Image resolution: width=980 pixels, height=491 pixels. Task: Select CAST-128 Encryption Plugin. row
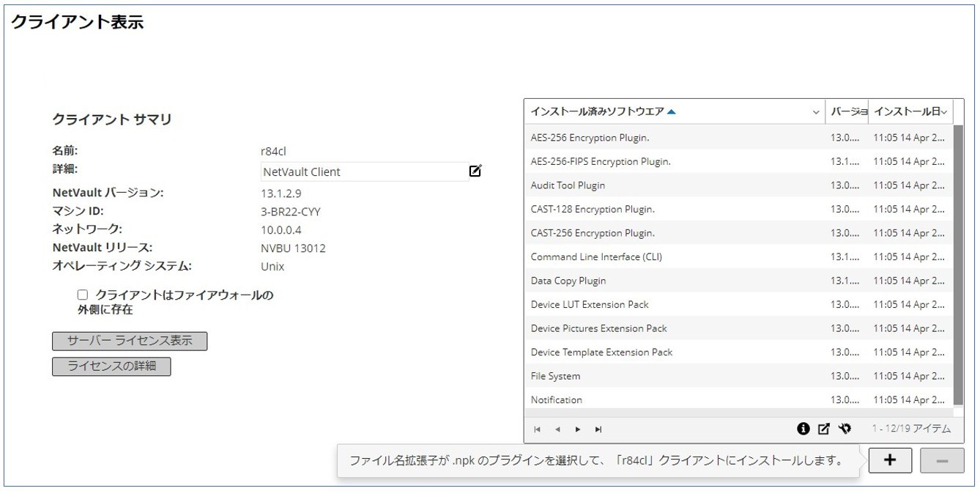coord(739,209)
